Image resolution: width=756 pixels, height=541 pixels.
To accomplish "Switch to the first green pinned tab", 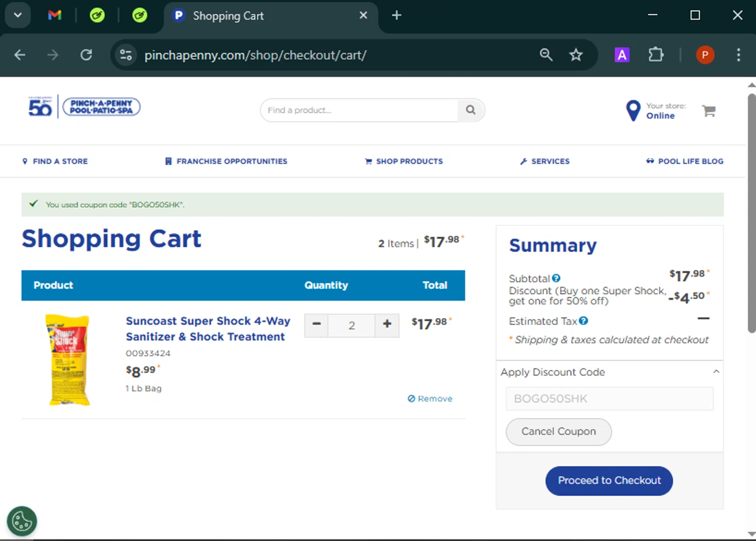I will click(x=97, y=15).
